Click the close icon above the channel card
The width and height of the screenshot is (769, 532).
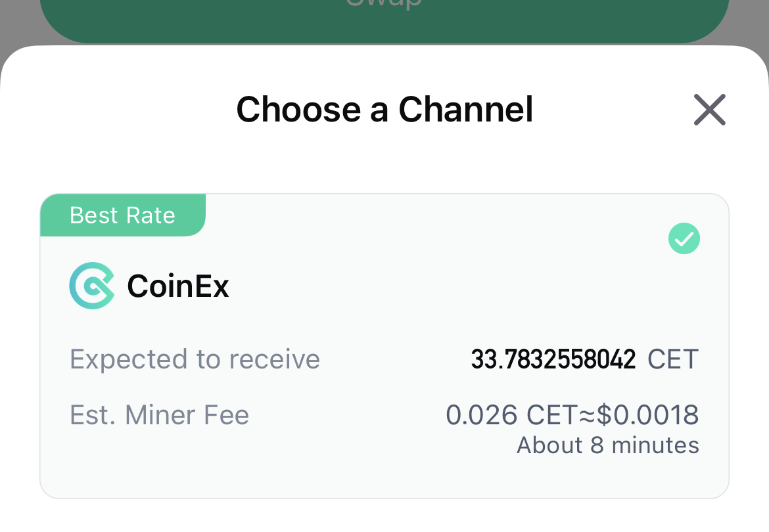click(x=709, y=110)
